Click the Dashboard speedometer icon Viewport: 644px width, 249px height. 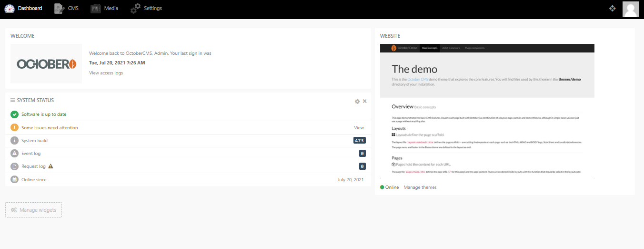pos(10,9)
